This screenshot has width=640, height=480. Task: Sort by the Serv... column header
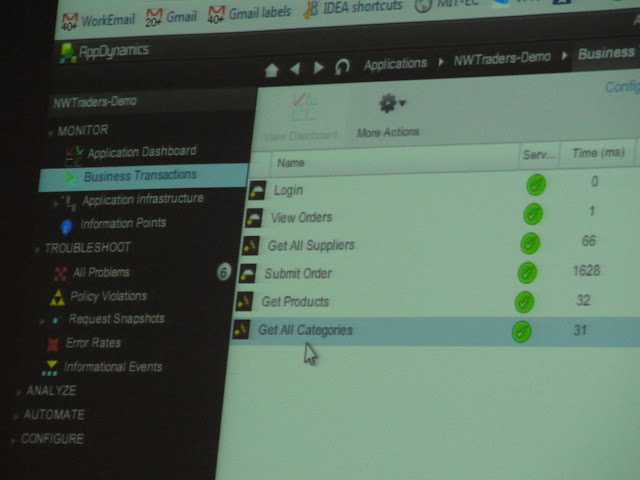click(539, 154)
